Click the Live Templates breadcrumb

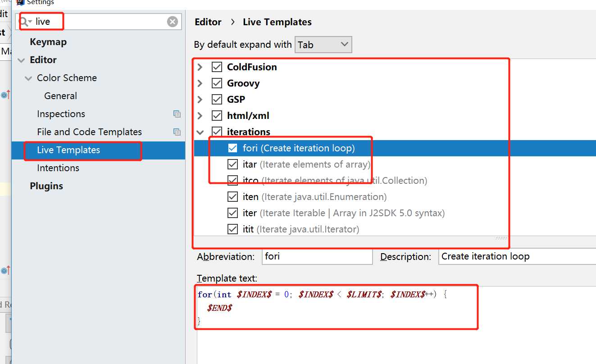[277, 22]
